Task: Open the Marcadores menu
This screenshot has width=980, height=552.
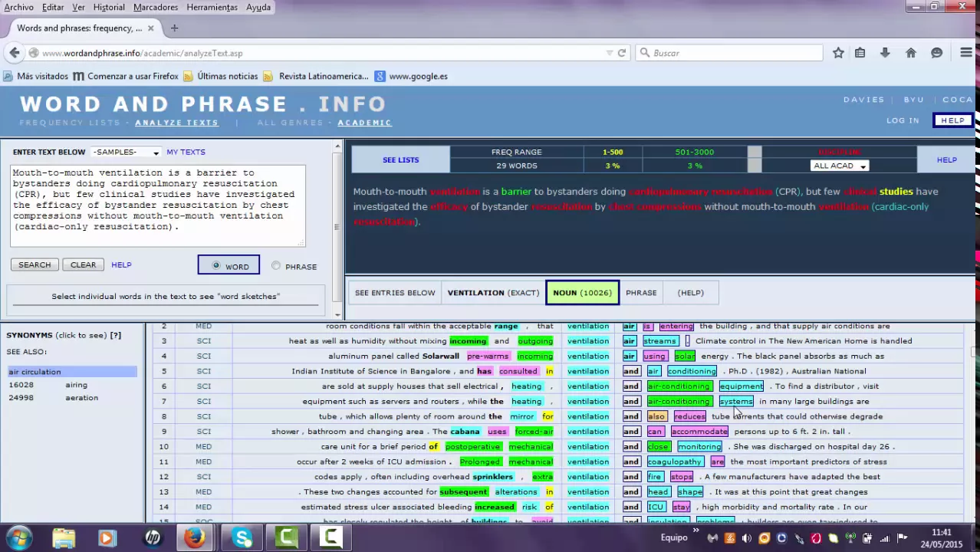Action: tap(156, 7)
